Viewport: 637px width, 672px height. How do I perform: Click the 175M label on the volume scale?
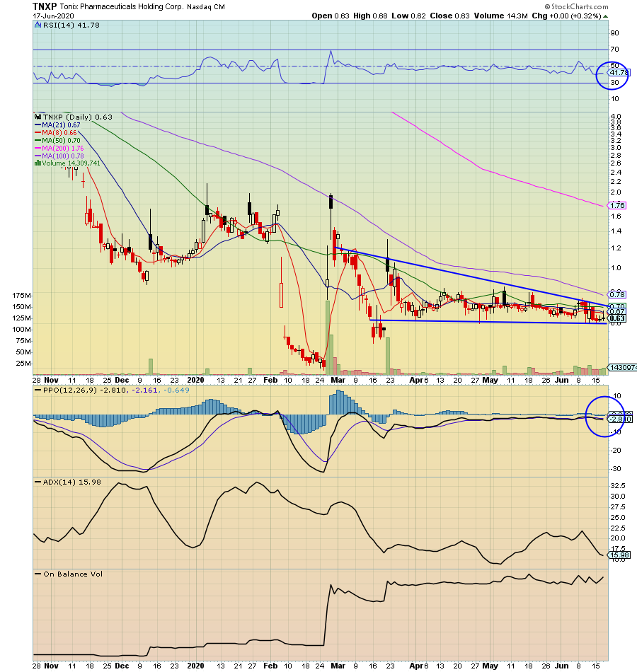click(21, 296)
